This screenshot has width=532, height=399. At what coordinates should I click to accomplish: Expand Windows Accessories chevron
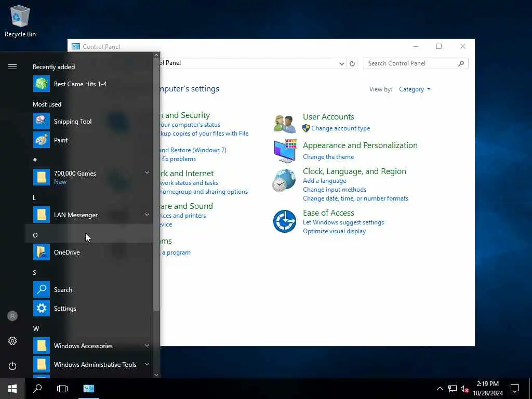(147, 345)
